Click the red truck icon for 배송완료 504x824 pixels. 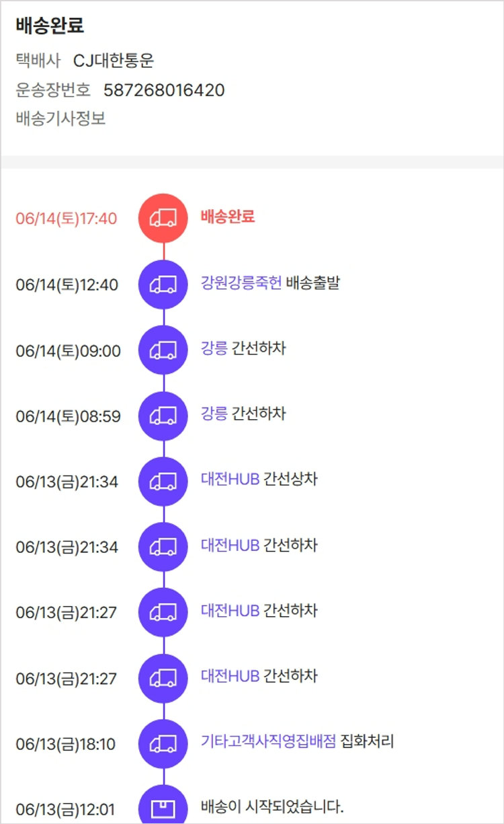[x=163, y=218]
